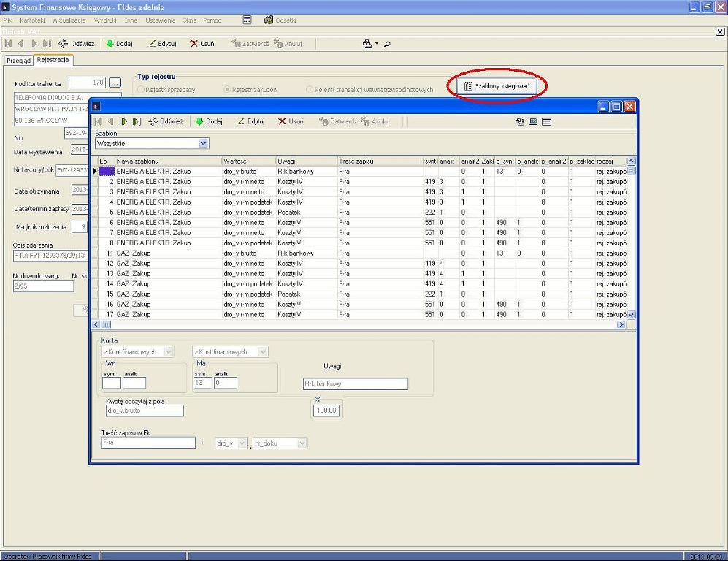
Task: Click the Szablony księgowań button
Action: [497, 86]
